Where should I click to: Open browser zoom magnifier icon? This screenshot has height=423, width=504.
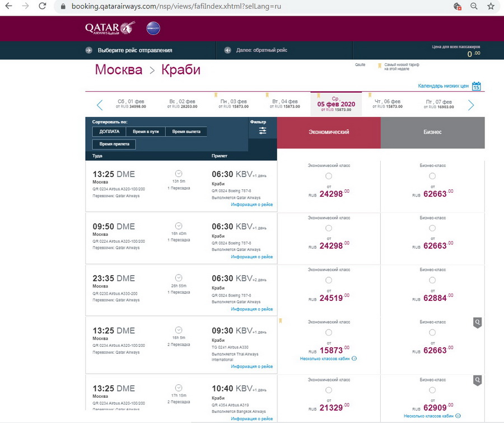(474, 6)
